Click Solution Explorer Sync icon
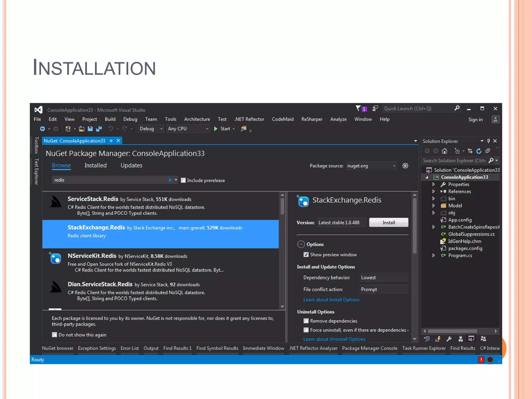Viewport: 532px width, 399px height. [470, 151]
